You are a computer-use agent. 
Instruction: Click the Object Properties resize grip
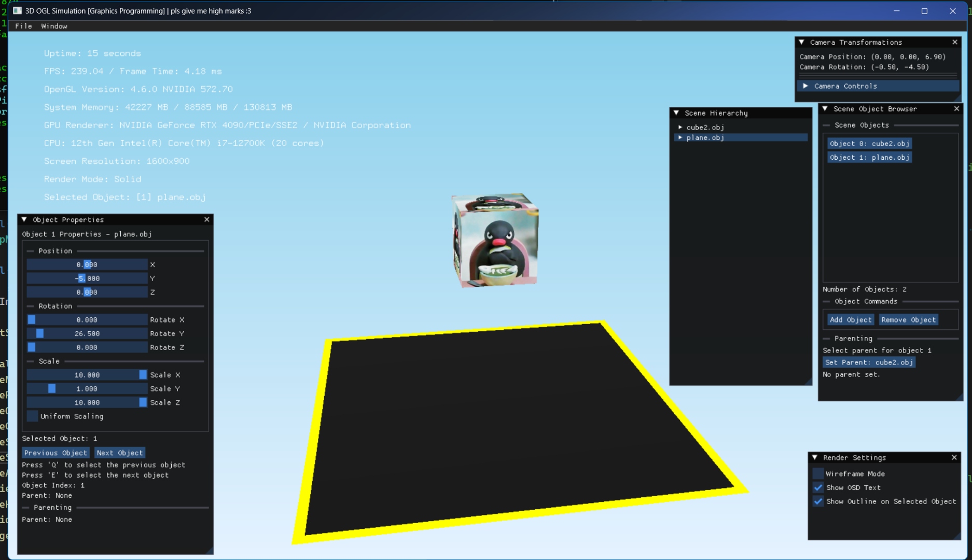click(209, 550)
